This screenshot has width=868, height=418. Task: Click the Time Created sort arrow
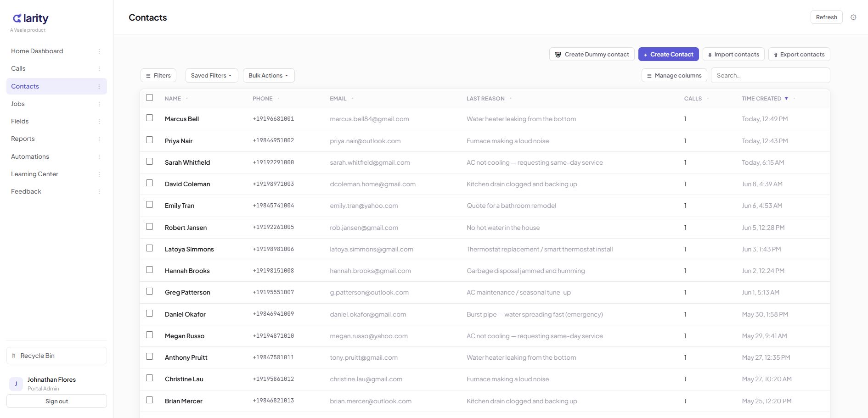coord(786,99)
